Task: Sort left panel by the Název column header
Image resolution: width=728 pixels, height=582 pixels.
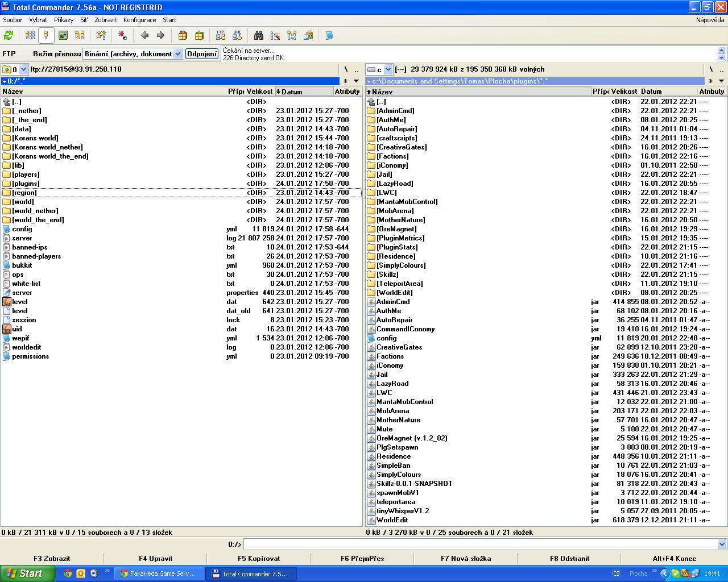Action: pyautogui.click(x=114, y=92)
